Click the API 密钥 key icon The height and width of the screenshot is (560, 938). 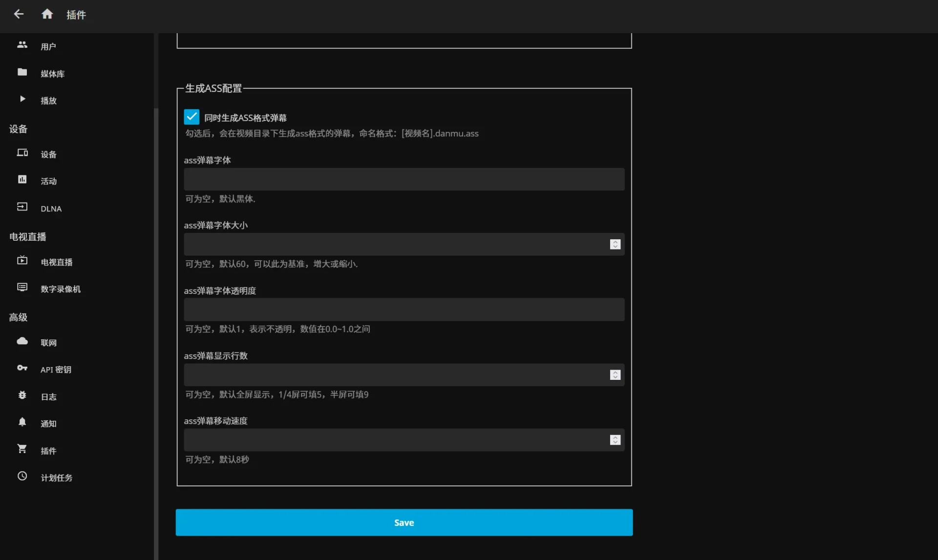22,368
